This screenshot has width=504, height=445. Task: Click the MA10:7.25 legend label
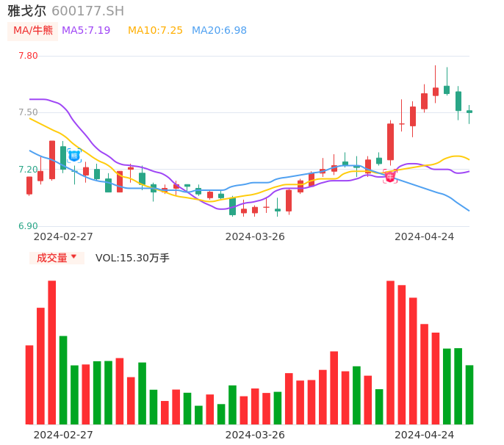click(x=155, y=31)
